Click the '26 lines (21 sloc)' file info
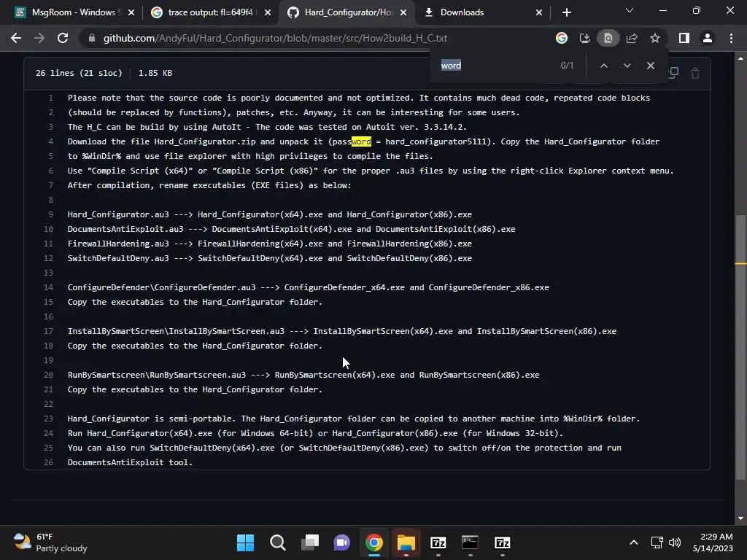 point(79,73)
